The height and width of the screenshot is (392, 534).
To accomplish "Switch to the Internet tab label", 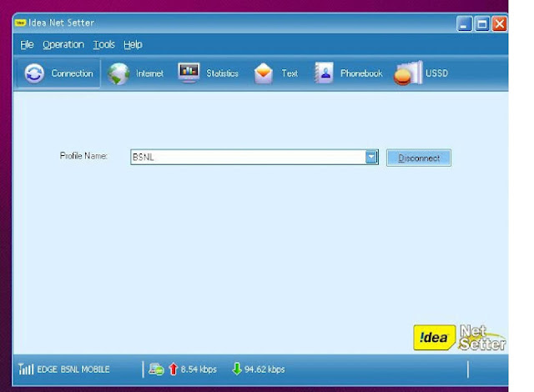I will (x=149, y=73).
